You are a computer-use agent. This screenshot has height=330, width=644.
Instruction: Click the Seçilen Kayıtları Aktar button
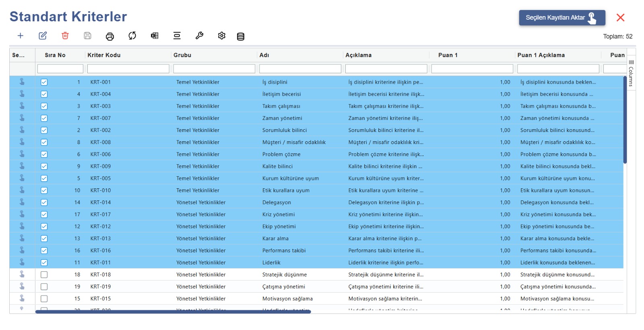tap(562, 18)
